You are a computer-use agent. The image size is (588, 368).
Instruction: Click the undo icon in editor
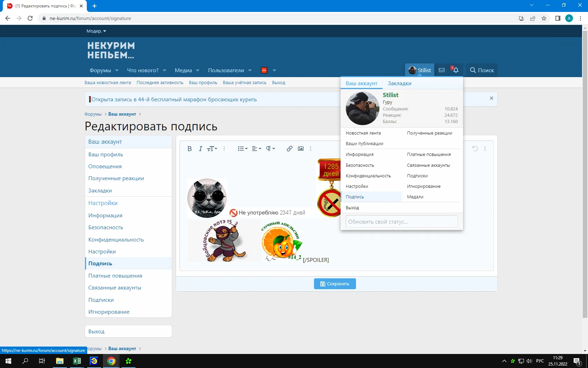475,149
